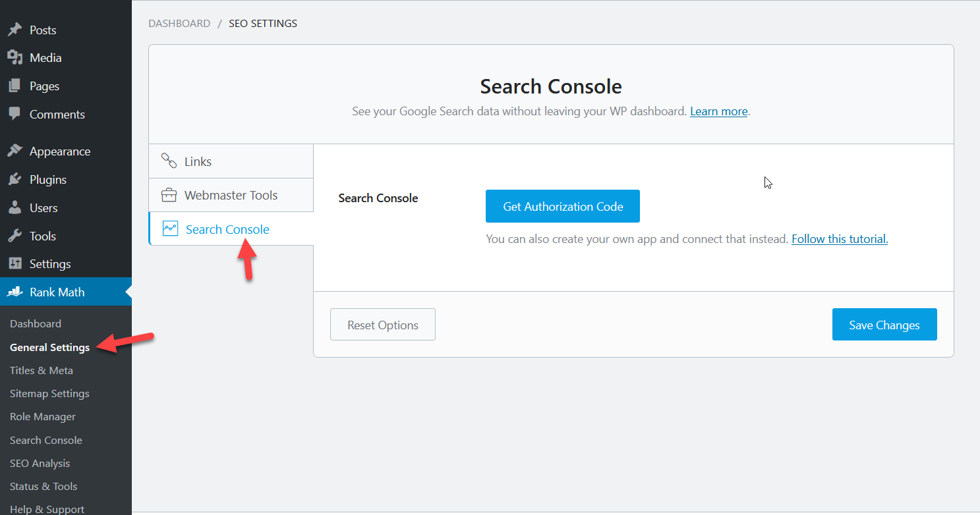Viewport: 980px width, 515px height.
Task: Open Status & Tools submenu item
Action: pos(43,486)
